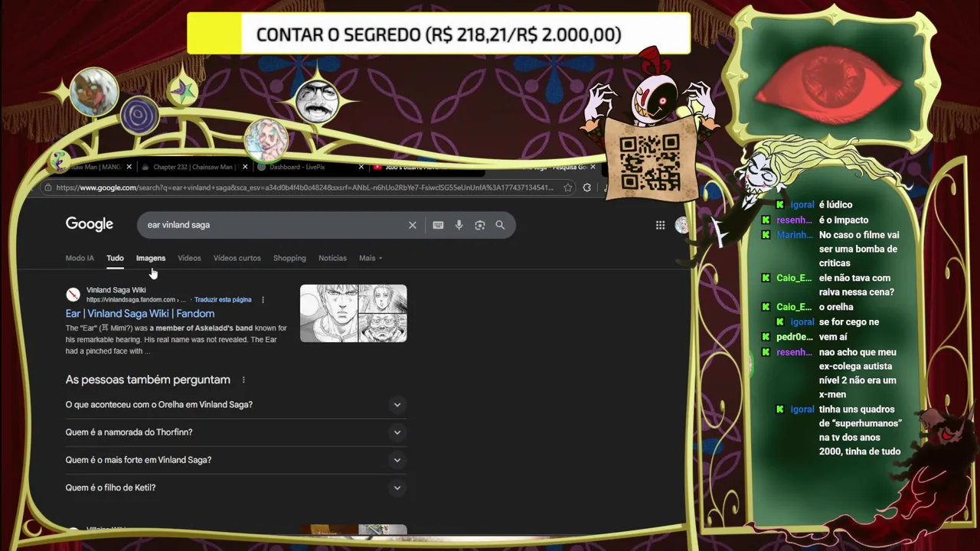The width and height of the screenshot is (980, 551).
Task: Expand 'Quem é o filho de Ketil?' question
Action: (236, 487)
